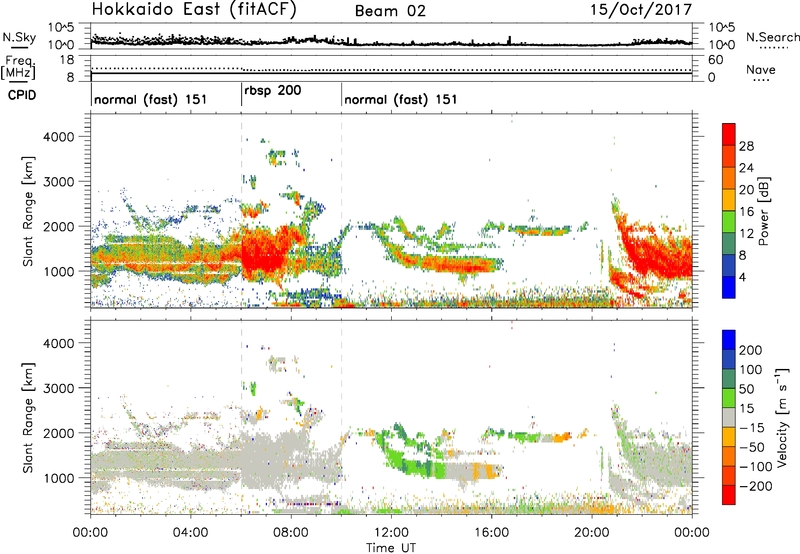Select "Slant Range [km]" label of the power panel
The width and height of the screenshot is (800, 554).
(x=28, y=211)
